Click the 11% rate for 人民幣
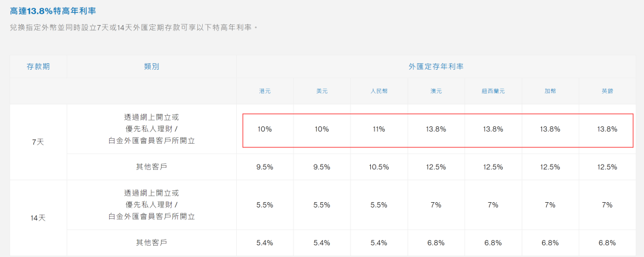This screenshot has width=644, height=257. [379, 129]
